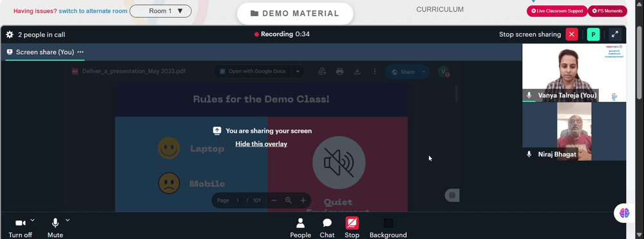Open the People panel
644x239 pixels.
coord(301,228)
